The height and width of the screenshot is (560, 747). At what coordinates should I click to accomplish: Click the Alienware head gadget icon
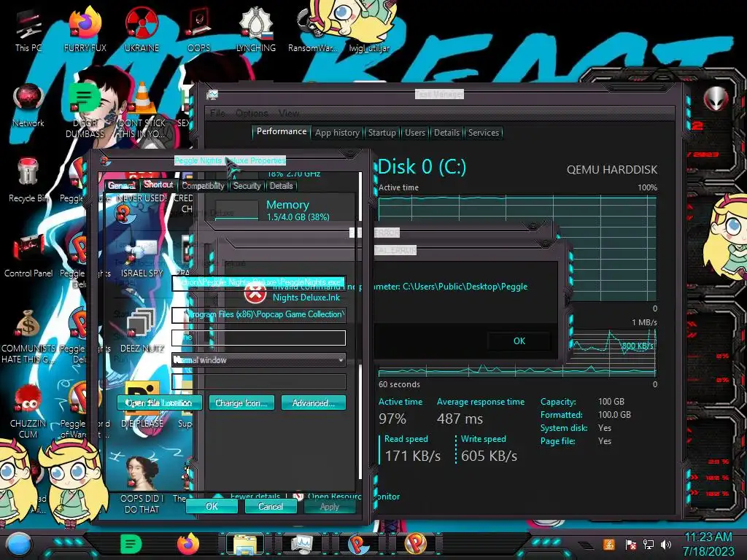pyautogui.click(x=716, y=98)
